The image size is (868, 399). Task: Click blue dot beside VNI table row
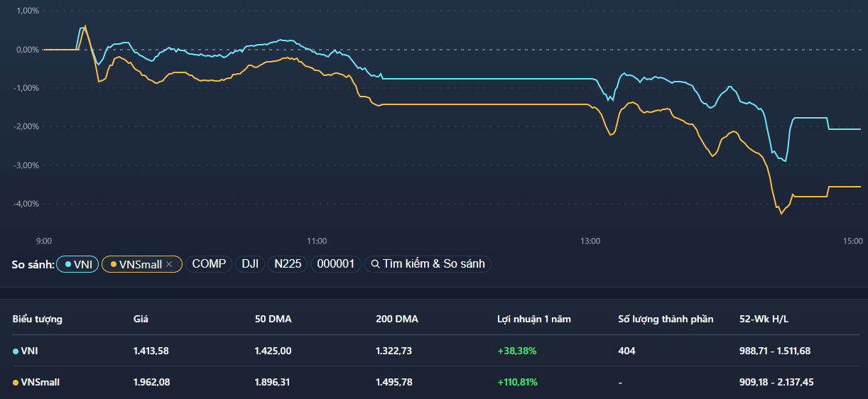point(16,351)
